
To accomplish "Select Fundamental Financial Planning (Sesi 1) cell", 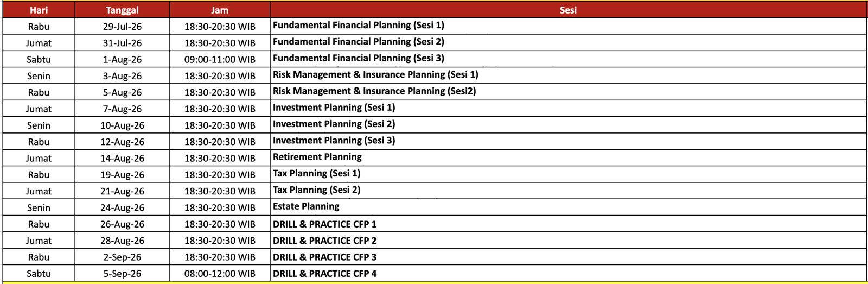I will (x=568, y=26).
